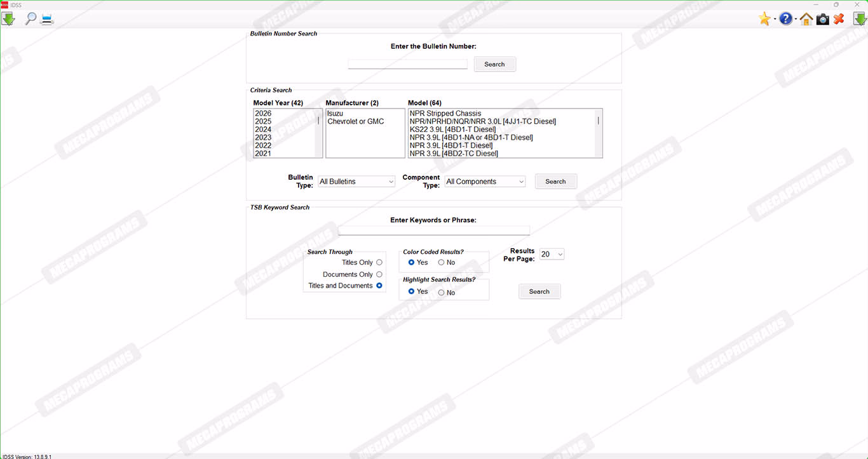Image resolution: width=868 pixels, height=459 pixels.
Task: Click Search button beside Bulletin Number field
Action: [x=494, y=64]
